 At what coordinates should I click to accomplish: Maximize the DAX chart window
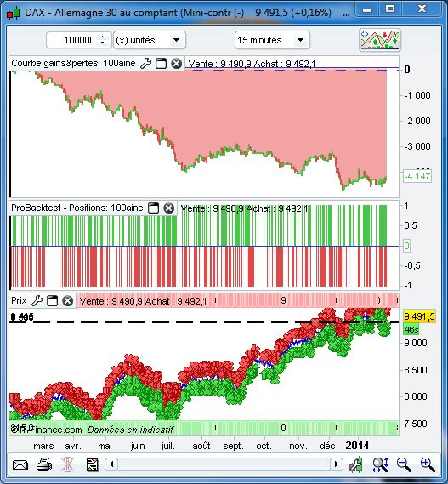point(390,9)
